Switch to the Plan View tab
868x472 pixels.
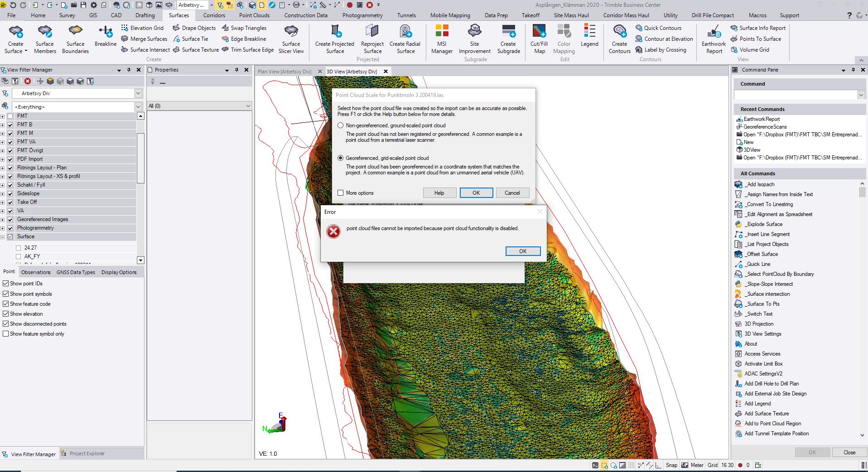(x=284, y=72)
